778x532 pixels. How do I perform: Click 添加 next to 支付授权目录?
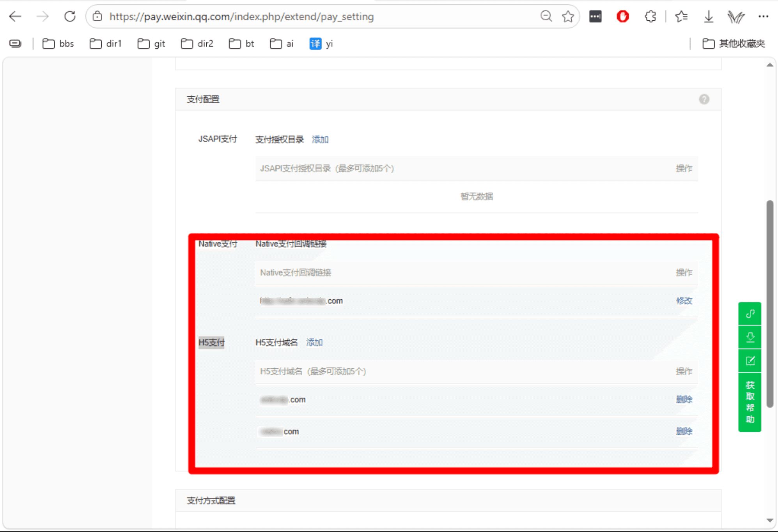coord(320,140)
